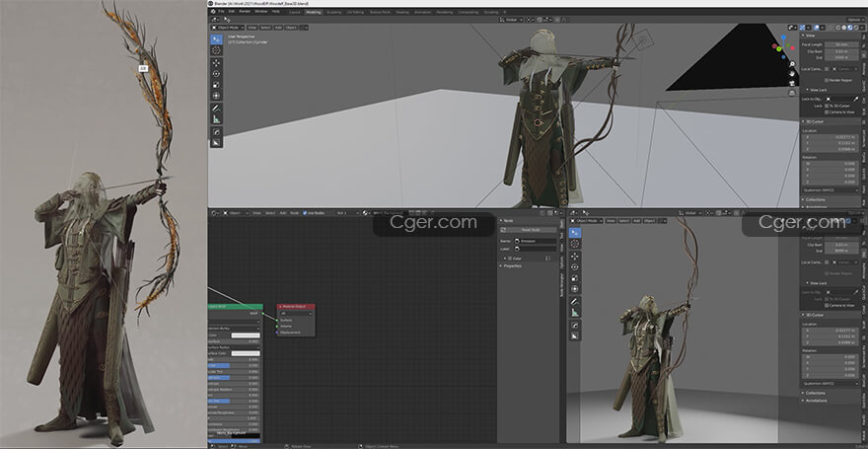868x449 pixels.
Task: Enable Lock To 3D Cursor checkbox
Action: (x=827, y=106)
